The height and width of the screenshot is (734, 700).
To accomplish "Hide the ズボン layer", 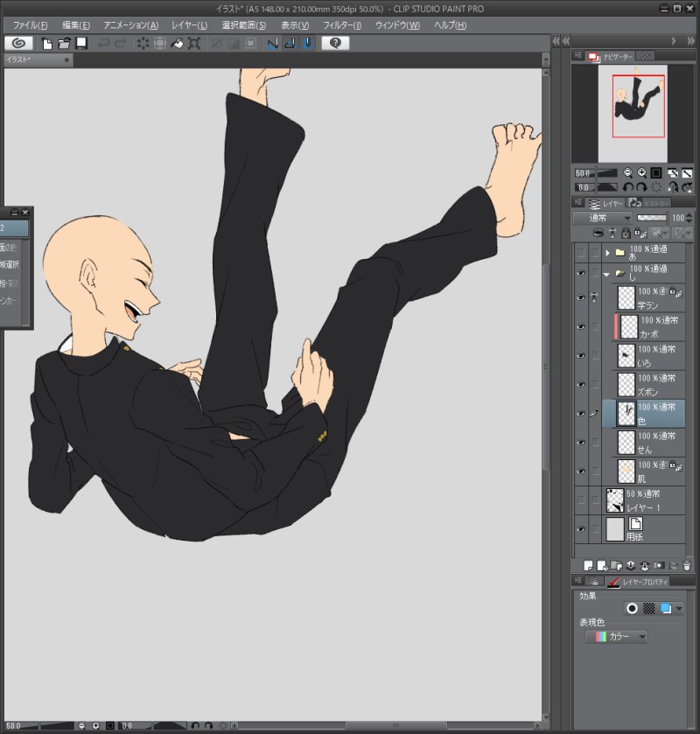I will 581,385.
